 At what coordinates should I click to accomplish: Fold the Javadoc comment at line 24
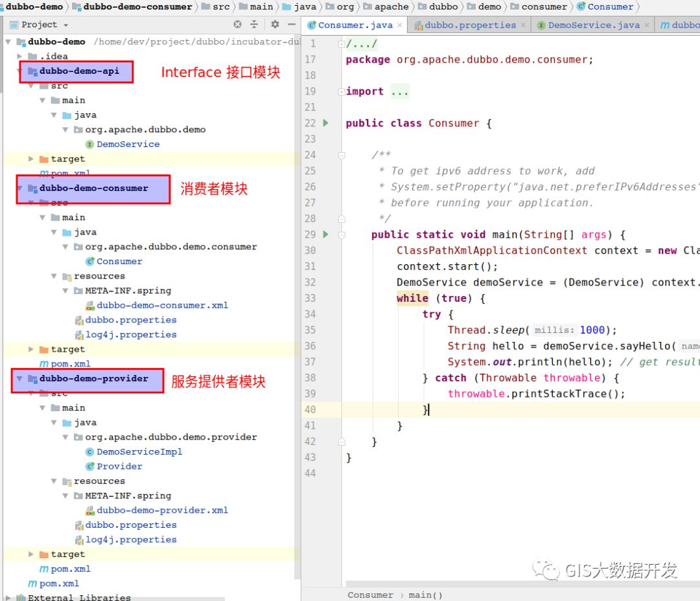(x=342, y=155)
